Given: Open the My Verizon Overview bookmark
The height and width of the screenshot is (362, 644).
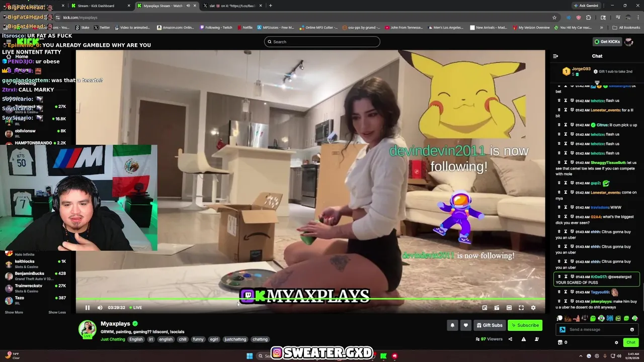Looking at the screenshot, I should tap(531, 28).
